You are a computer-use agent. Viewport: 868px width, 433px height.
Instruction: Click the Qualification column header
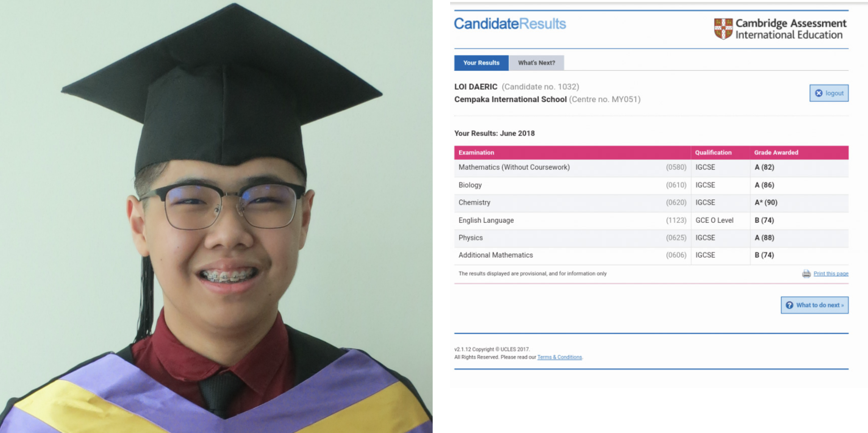pos(713,153)
